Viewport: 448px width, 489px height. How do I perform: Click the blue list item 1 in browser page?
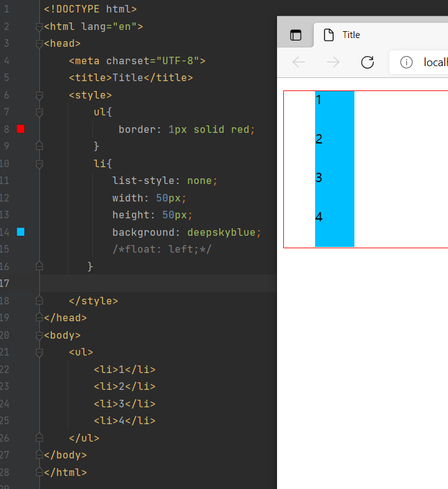[334, 110]
